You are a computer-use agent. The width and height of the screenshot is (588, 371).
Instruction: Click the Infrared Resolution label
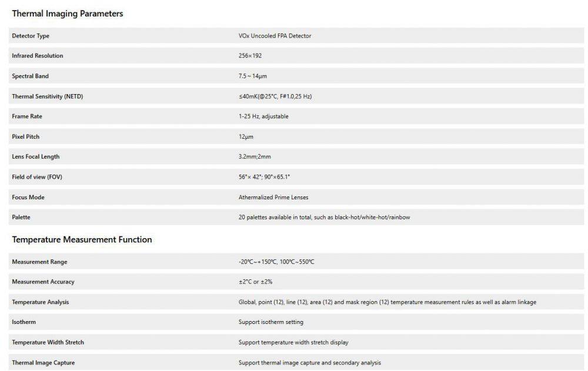tap(38, 56)
